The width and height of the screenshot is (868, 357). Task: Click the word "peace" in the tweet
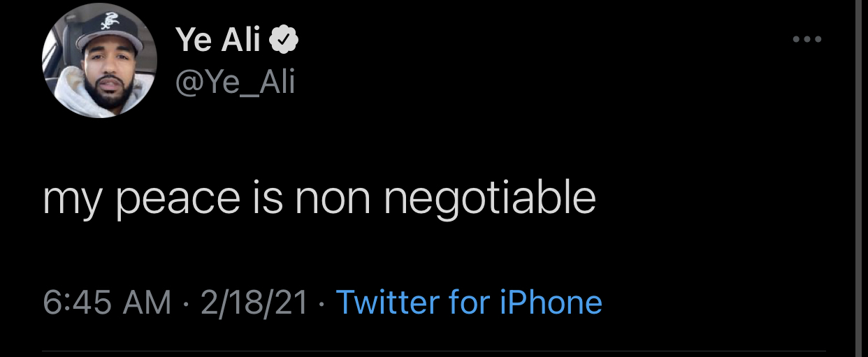pos(178,198)
